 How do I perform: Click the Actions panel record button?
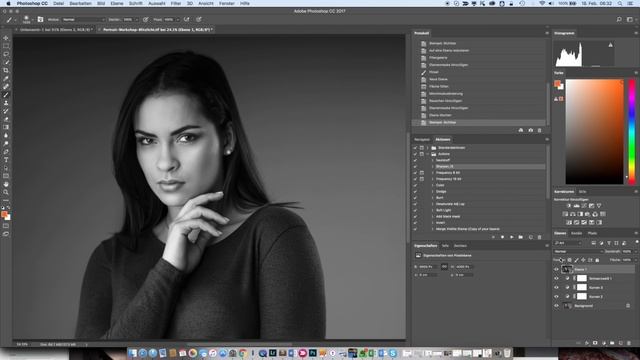pos(502,237)
